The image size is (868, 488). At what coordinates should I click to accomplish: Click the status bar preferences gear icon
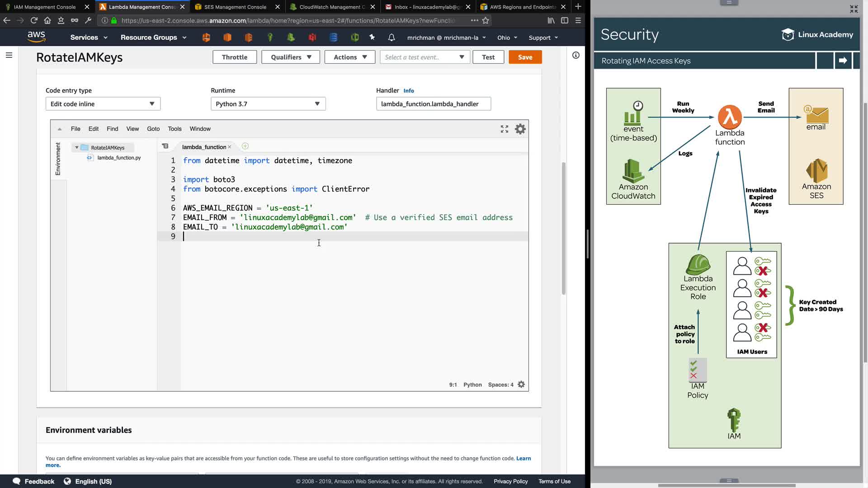[x=521, y=385]
